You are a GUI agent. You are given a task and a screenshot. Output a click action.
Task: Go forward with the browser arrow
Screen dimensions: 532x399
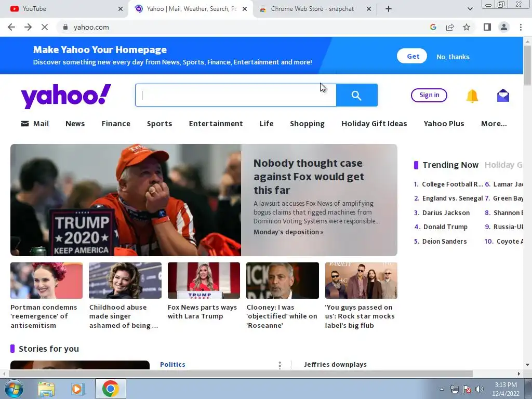28,27
